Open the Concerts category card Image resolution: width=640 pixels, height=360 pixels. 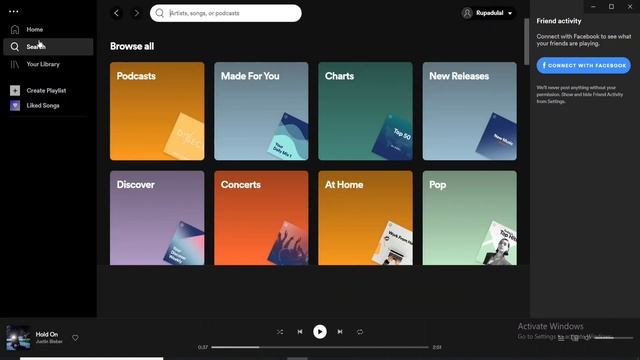tap(261, 218)
